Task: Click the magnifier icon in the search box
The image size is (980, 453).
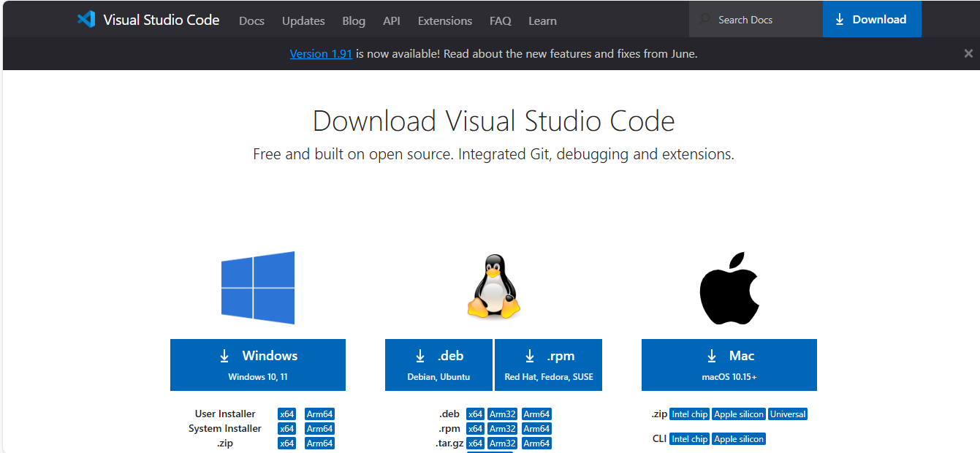Action: click(x=704, y=20)
